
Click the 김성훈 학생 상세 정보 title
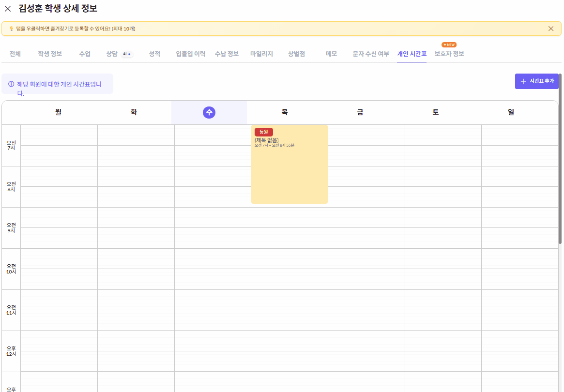[x=58, y=8]
